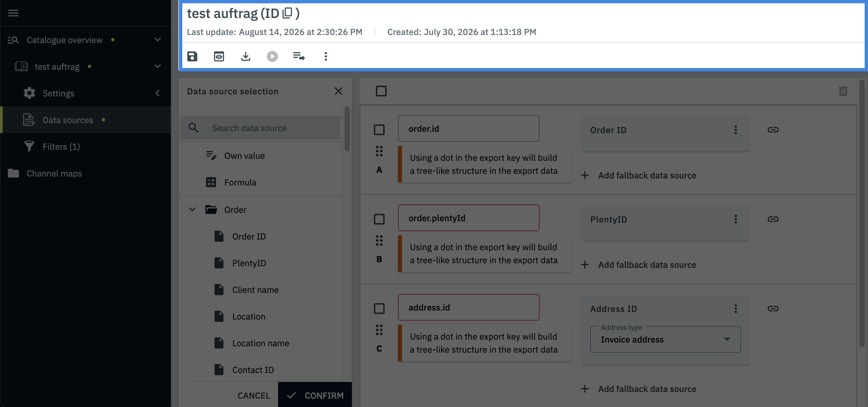Open options menu on PlentyID card

735,220
